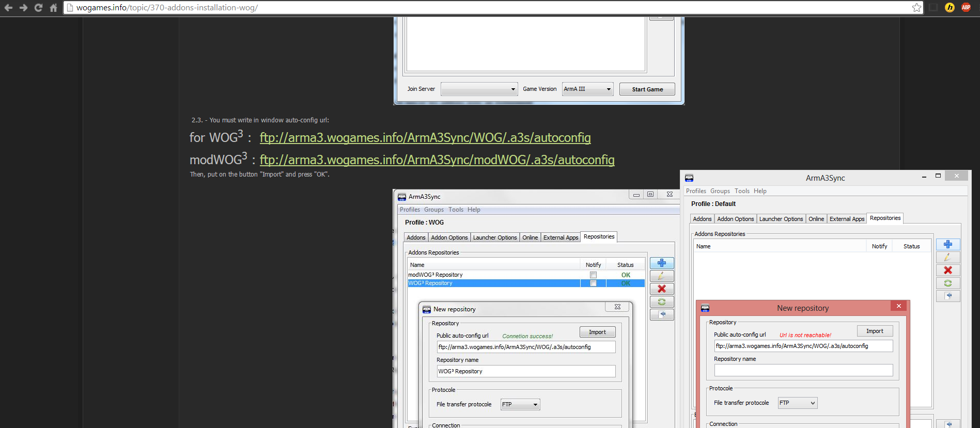Click 'Connetion success!' green message
This screenshot has height=428, width=980.
pyautogui.click(x=527, y=336)
